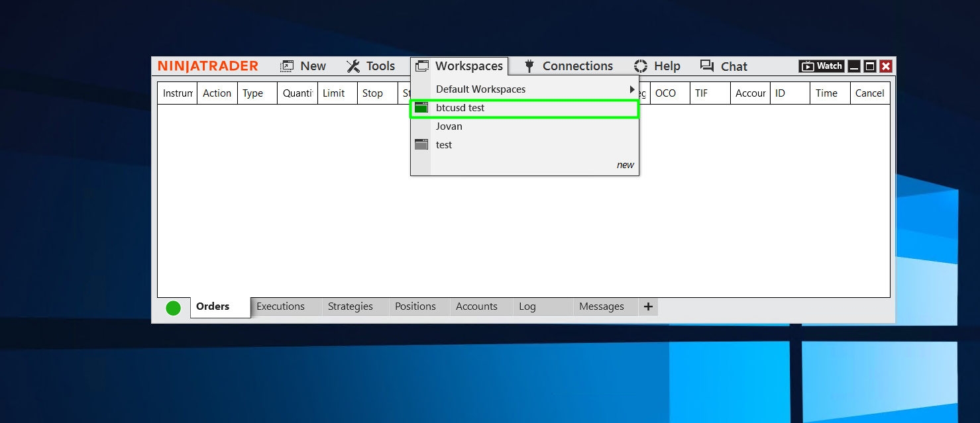Screen dimensions: 980x423
Task: Show the Accounts tab
Action: pos(476,306)
